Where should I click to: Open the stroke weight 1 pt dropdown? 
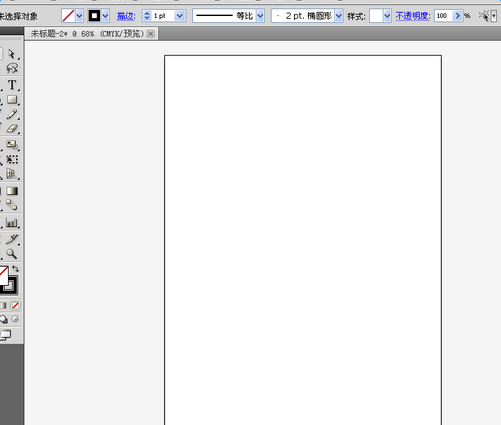[180, 16]
